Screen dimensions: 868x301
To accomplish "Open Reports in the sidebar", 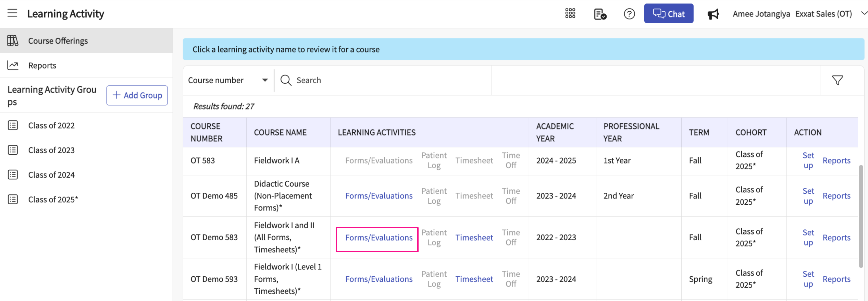I will [x=42, y=65].
